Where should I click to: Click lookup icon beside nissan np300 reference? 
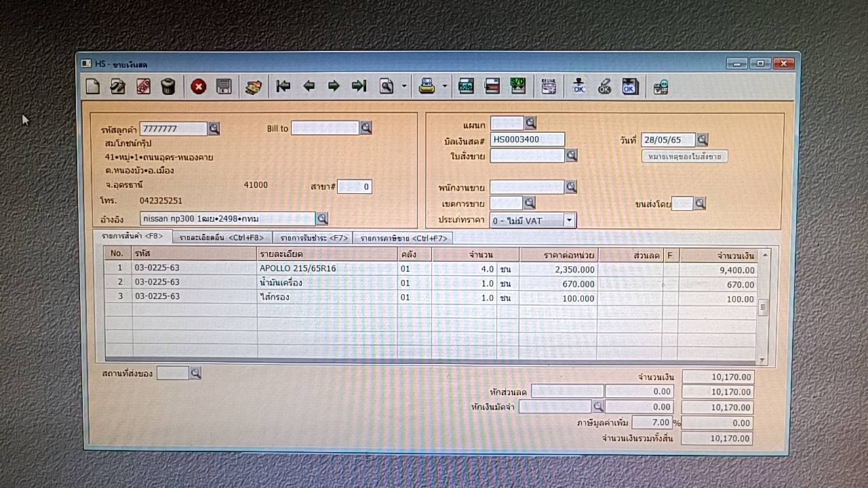(322, 218)
